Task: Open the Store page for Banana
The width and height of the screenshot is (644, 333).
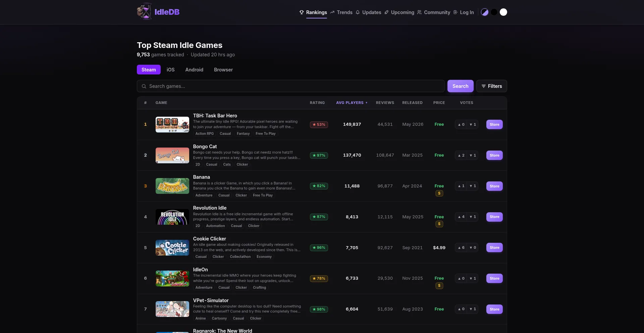Action: click(x=494, y=186)
